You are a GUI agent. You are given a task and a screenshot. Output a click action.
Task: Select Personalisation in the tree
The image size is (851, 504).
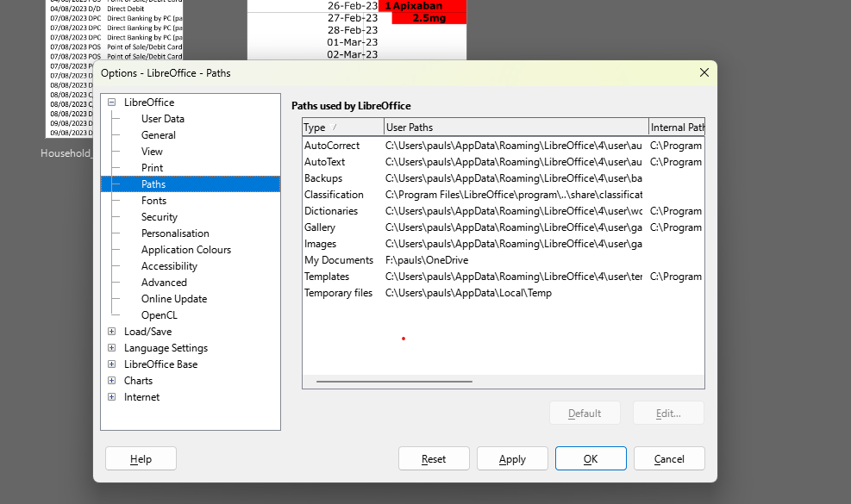[x=175, y=233]
